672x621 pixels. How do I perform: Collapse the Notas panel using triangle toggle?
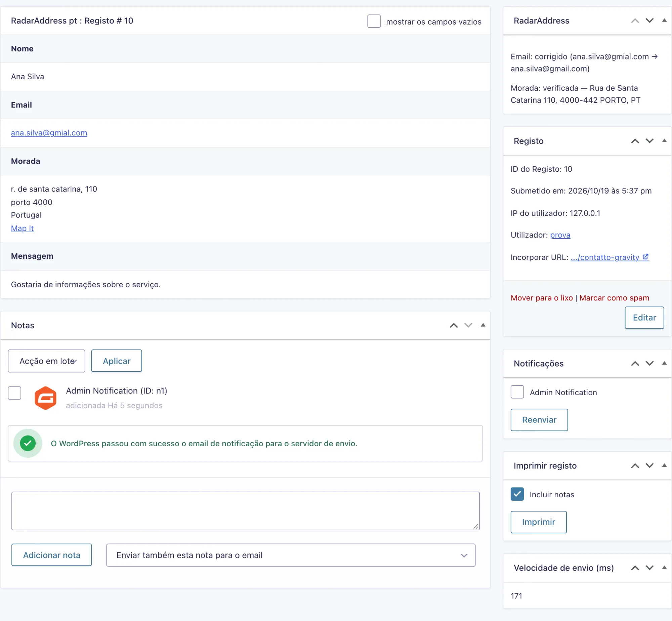click(483, 325)
